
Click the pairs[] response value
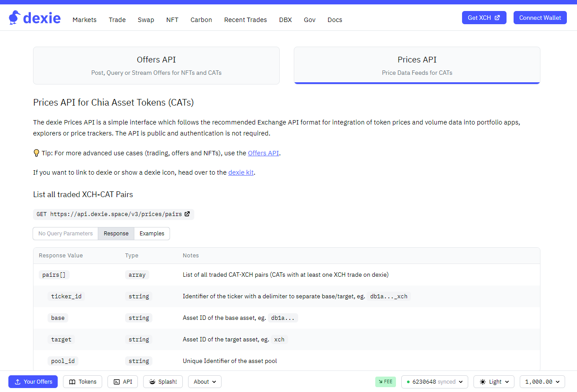point(54,275)
